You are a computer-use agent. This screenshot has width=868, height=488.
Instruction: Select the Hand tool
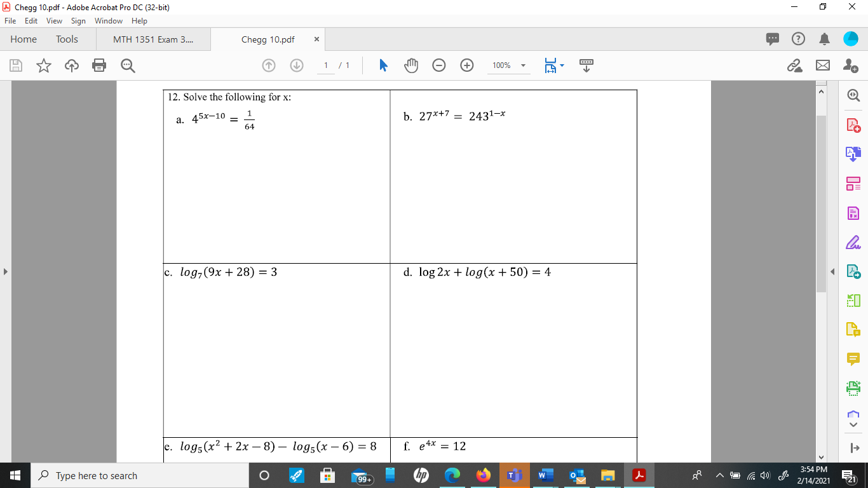[410, 65]
